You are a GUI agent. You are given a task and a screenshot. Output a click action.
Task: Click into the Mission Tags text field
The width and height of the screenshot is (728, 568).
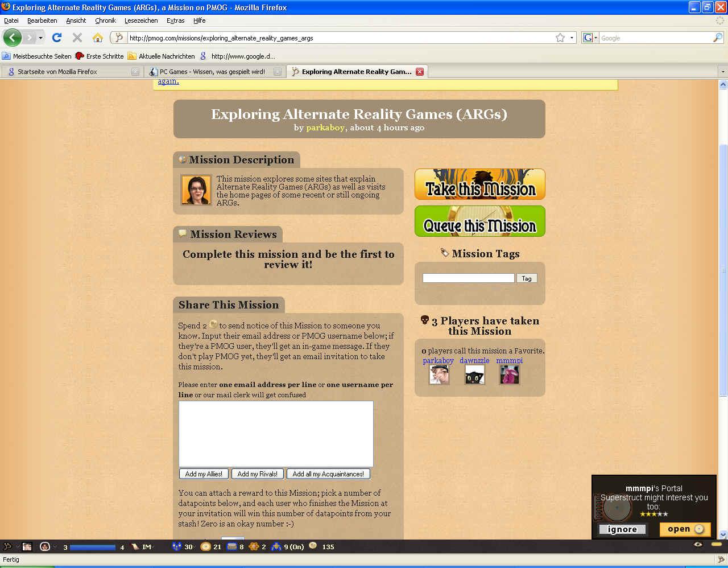tap(468, 278)
